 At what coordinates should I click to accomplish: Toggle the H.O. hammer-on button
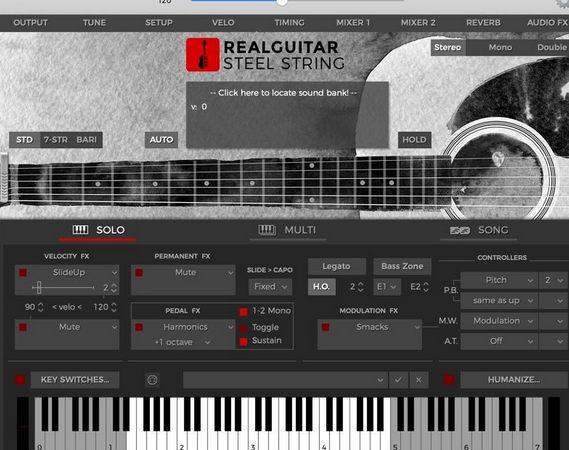322,287
